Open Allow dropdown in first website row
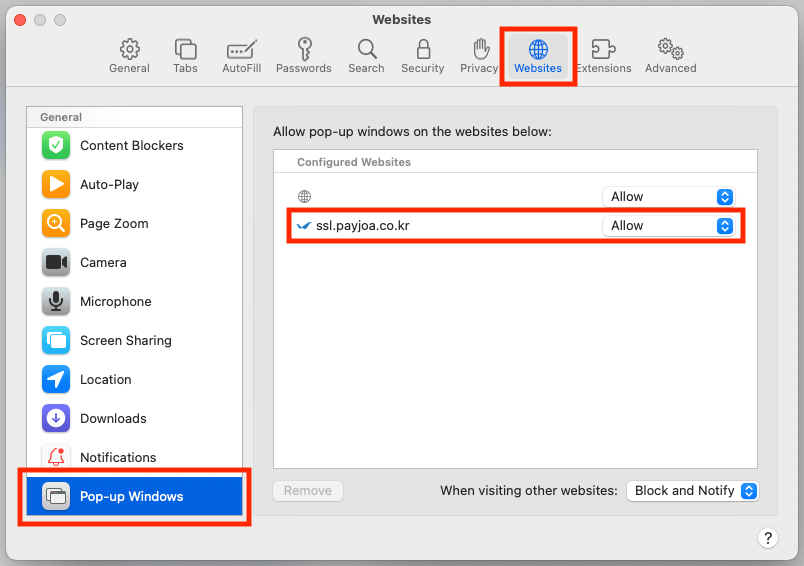This screenshot has height=566, width=804. 668,197
